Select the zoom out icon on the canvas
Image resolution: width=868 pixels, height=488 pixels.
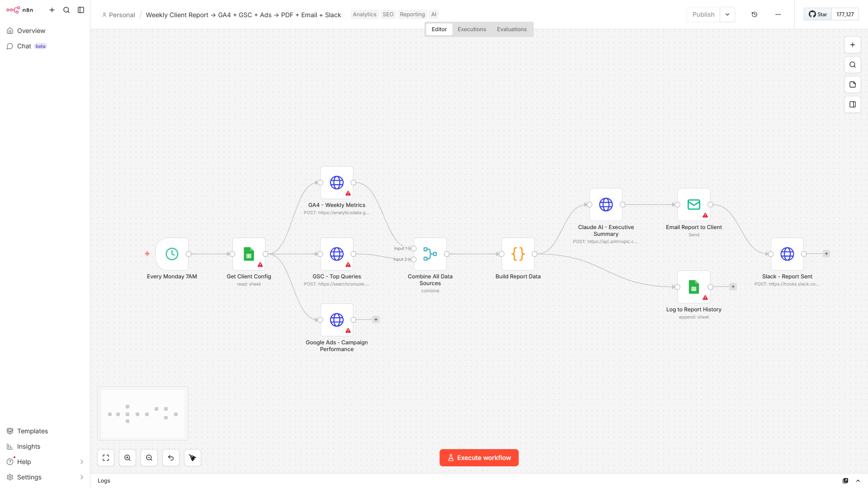149,458
